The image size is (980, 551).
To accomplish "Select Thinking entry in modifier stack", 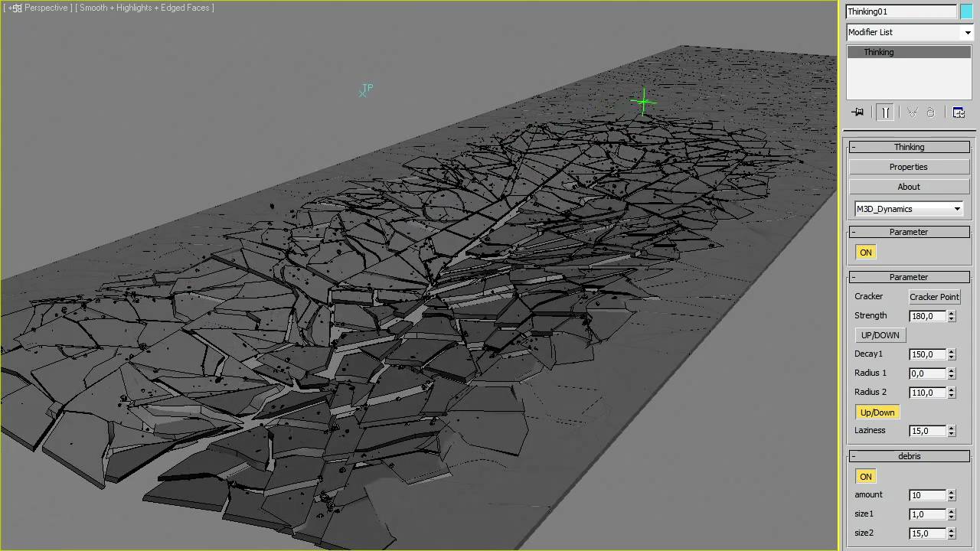I will (910, 52).
